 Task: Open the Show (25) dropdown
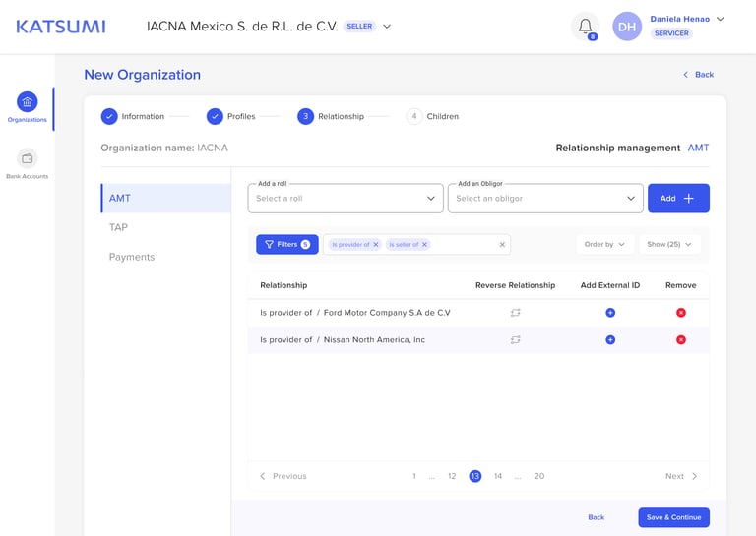(669, 244)
